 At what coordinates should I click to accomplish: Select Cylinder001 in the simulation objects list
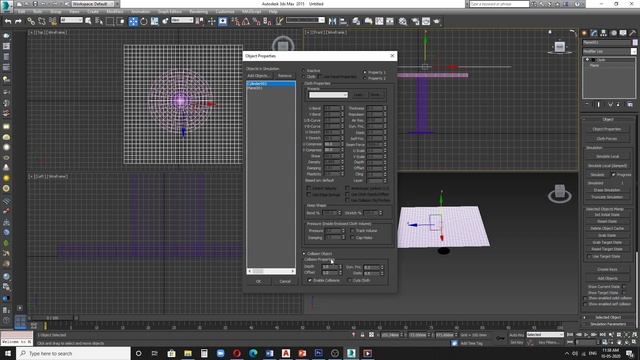[x=271, y=84]
